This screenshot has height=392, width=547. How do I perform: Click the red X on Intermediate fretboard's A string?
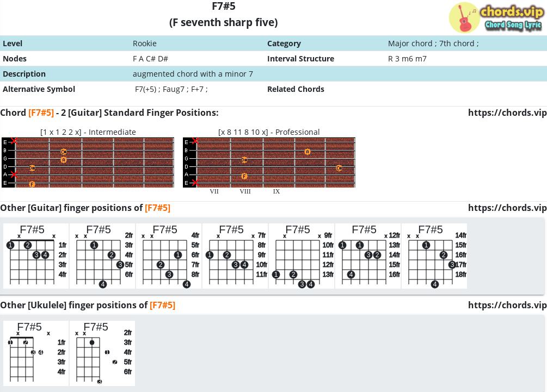pyautogui.click(x=14, y=174)
